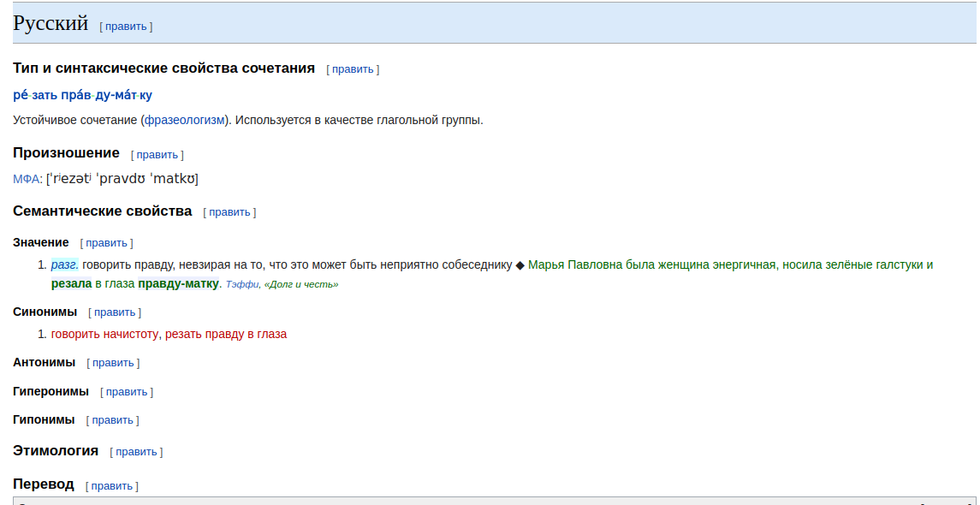Edit the Произношение section
Screen dimensions: 980x505
pos(157,155)
